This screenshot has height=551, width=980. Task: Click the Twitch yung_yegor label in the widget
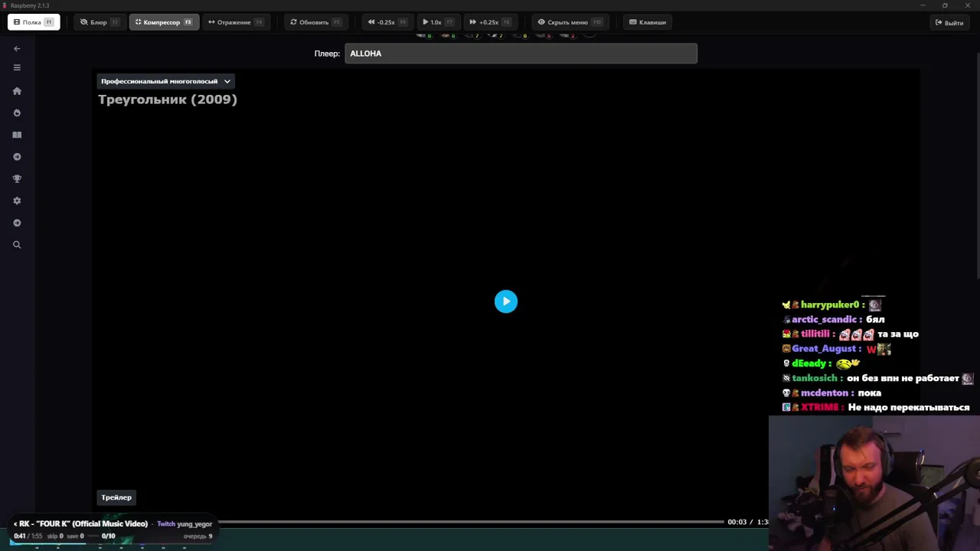(185, 524)
